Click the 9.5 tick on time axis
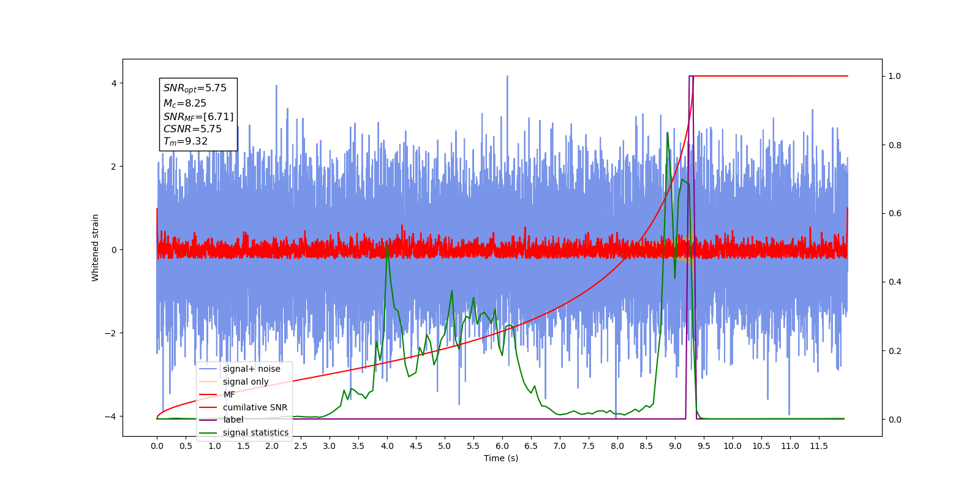The width and height of the screenshot is (980, 490). click(704, 446)
